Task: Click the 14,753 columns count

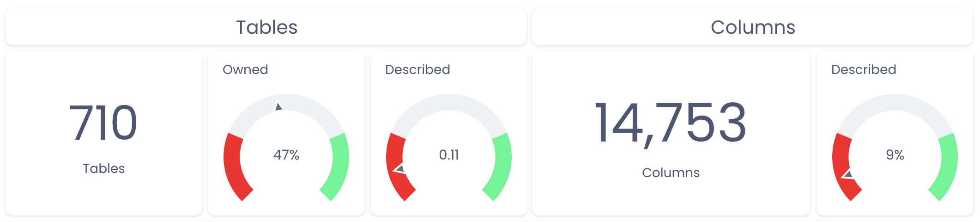Action: pos(671,123)
